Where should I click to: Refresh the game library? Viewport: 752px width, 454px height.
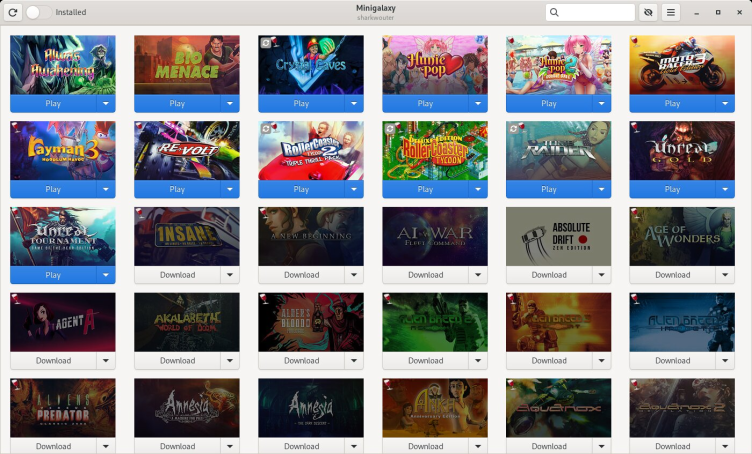[x=13, y=12]
